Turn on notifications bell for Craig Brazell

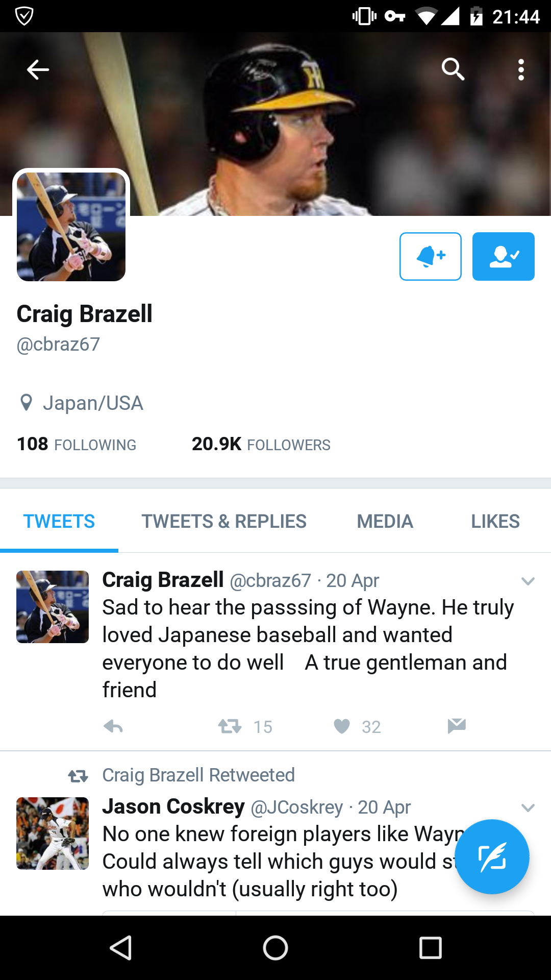(431, 256)
